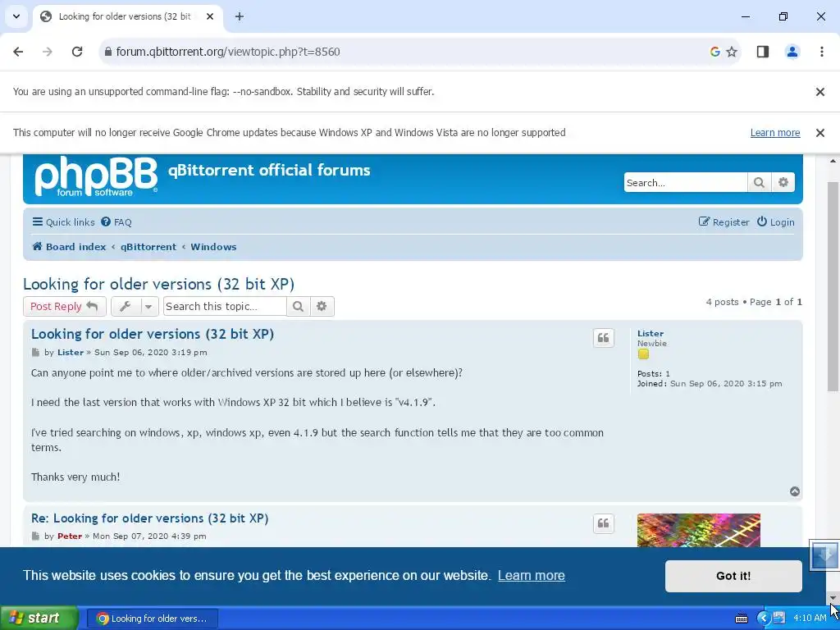Screen dimensions: 840x630
Task: Click the phpBB forum logo
Action: coord(96,176)
